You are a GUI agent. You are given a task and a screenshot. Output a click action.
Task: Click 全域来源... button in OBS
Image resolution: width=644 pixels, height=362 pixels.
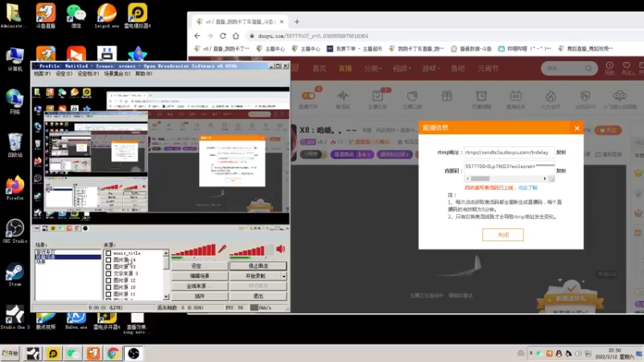200,286
